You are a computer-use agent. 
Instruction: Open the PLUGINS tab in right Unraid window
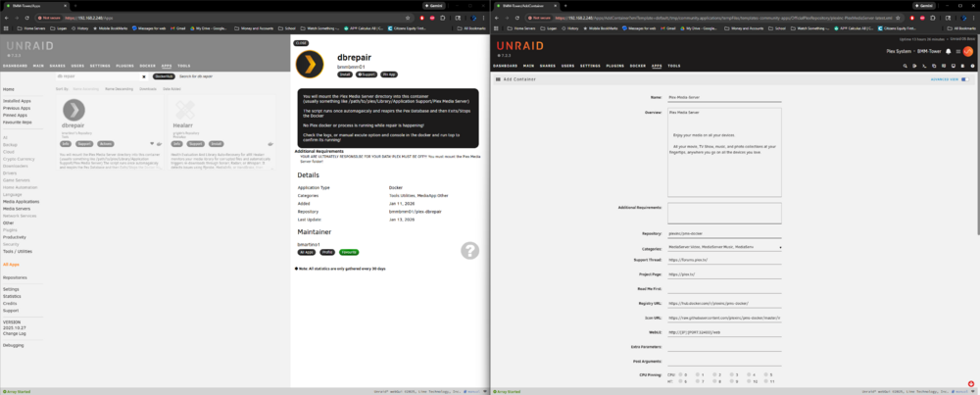(x=615, y=66)
